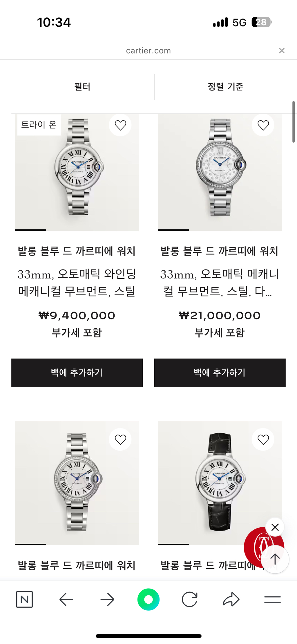Tap the Naver N home icon
This screenshot has height=644, width=297.
click(24, 599)
